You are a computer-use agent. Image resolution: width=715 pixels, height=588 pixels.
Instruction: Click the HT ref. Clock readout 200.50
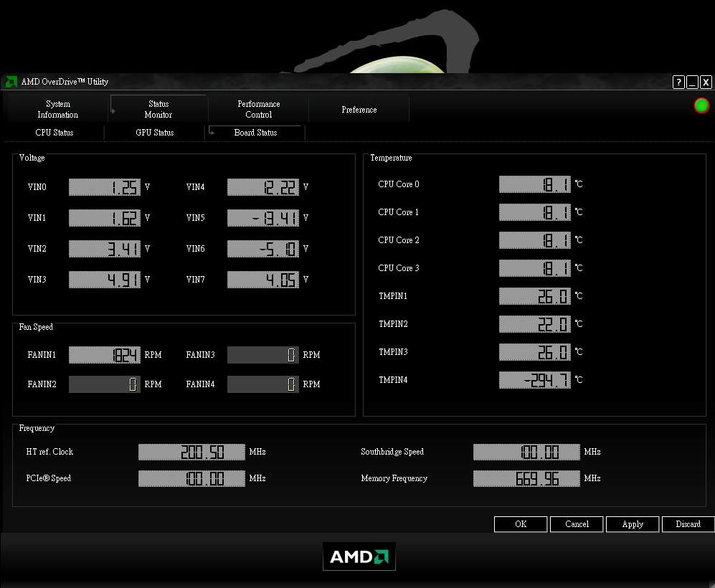tap(191, 452)
